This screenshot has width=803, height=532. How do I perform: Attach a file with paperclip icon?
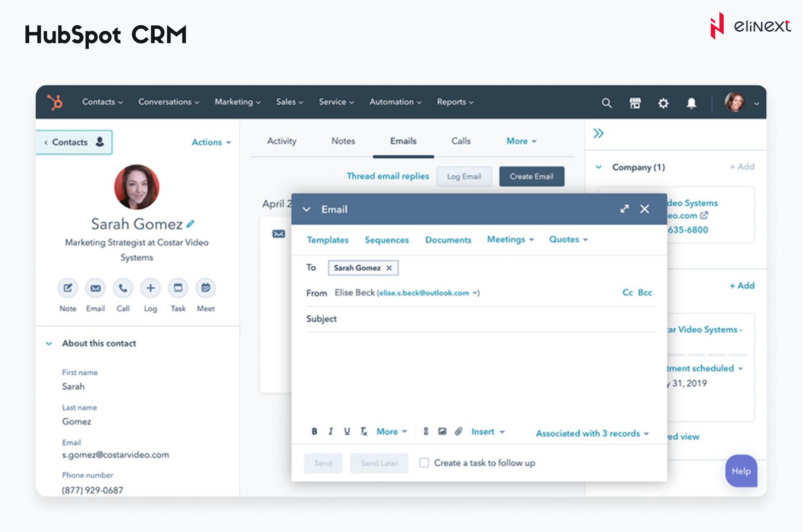pyautogui.click(x=459, y=431)
